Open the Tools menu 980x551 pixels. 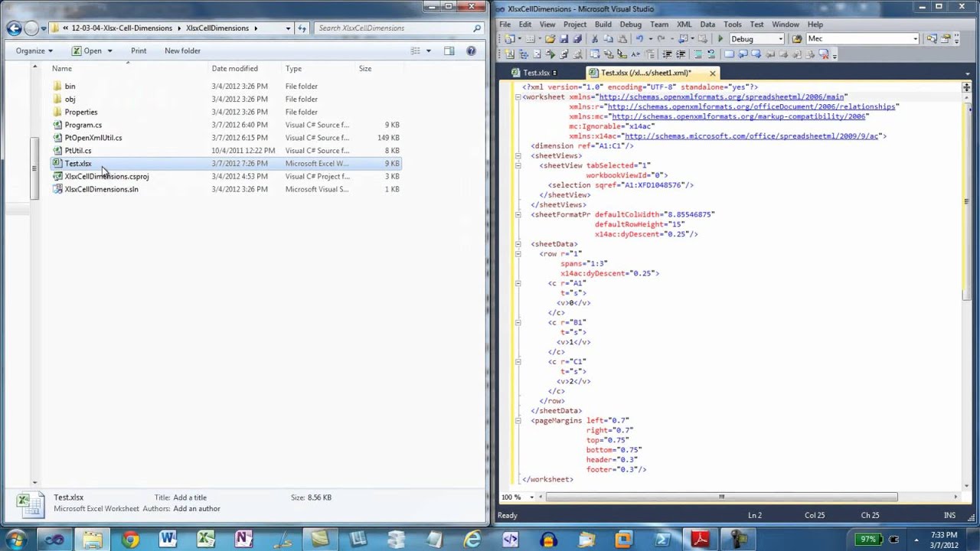point(733,24)
